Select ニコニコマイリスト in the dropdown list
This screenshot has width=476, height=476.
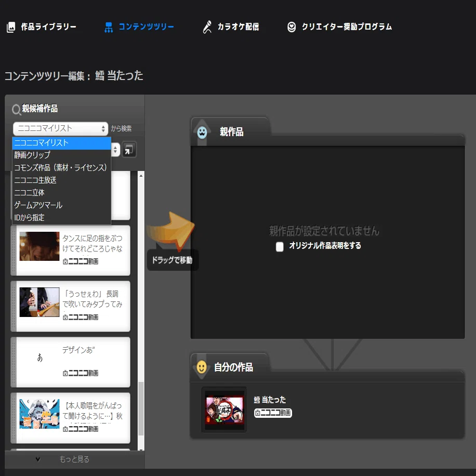point(62,143)
